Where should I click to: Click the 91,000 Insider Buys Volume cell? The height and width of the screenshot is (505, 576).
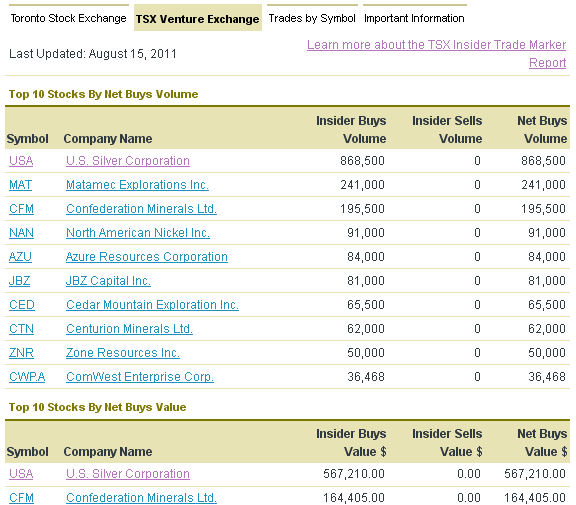pyautogui.click(x=366, y=233)
